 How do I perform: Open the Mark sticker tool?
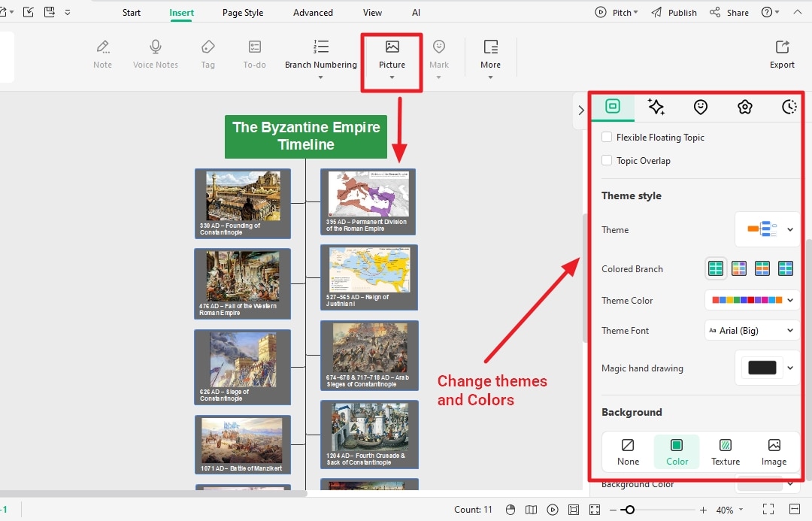click(438, 59)
